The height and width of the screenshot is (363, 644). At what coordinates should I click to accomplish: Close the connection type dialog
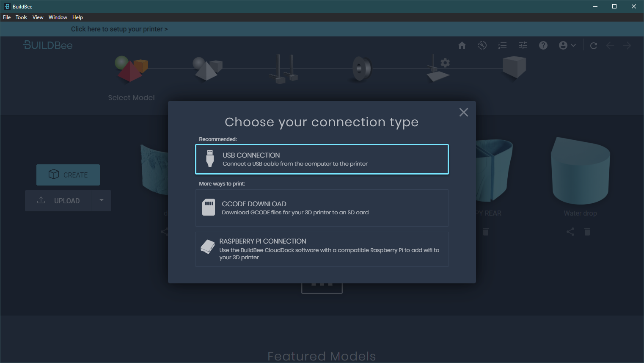pyautogui.click(x=464, y=112)
